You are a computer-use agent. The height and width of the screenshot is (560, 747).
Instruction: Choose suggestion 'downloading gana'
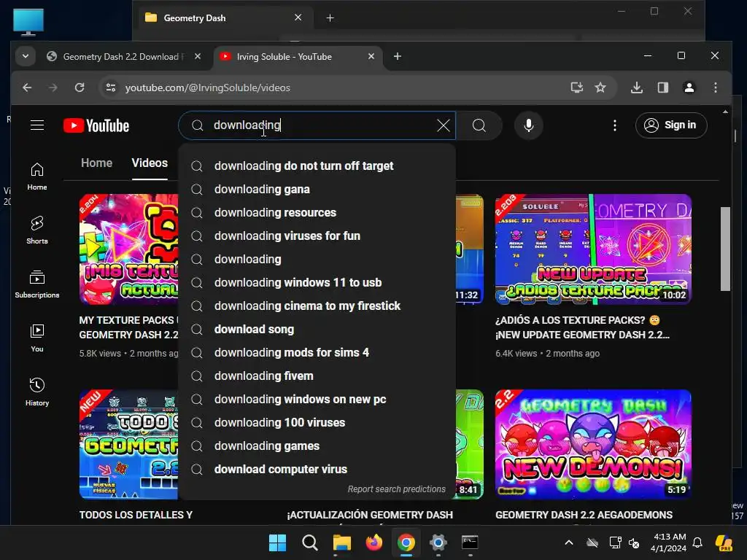click(x=317, y=189)
